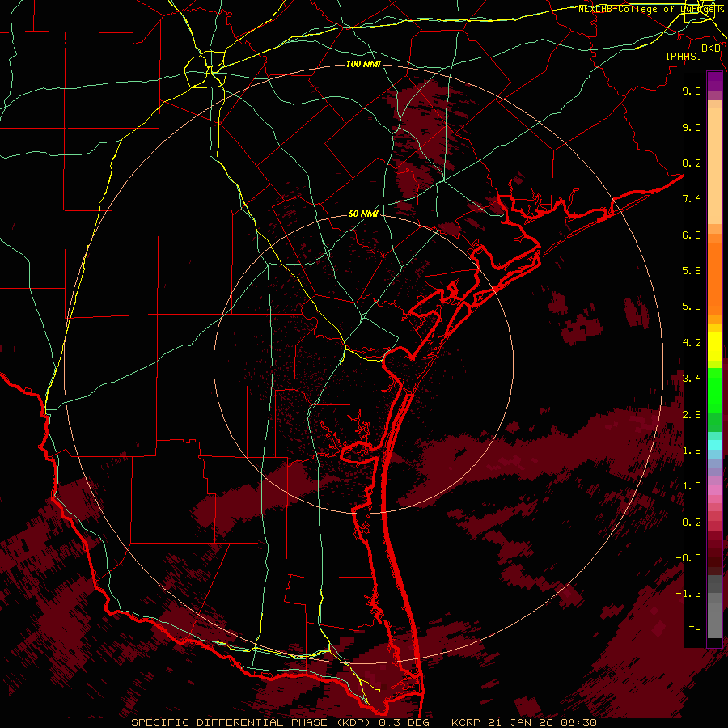Click the 1.8 value on color scale
The width and height of the screenshot is (728, 728).
[692, 451]
